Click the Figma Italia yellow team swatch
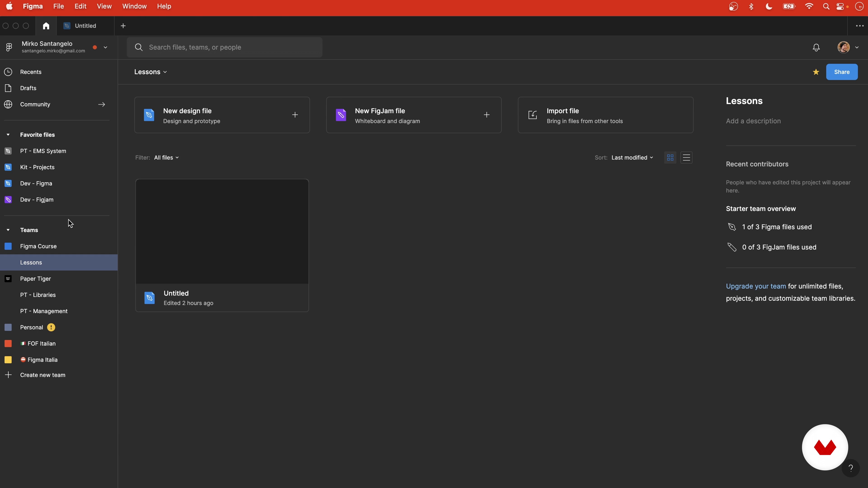The height and width of the screenshot is (488, 868). [x=8, y=360]
